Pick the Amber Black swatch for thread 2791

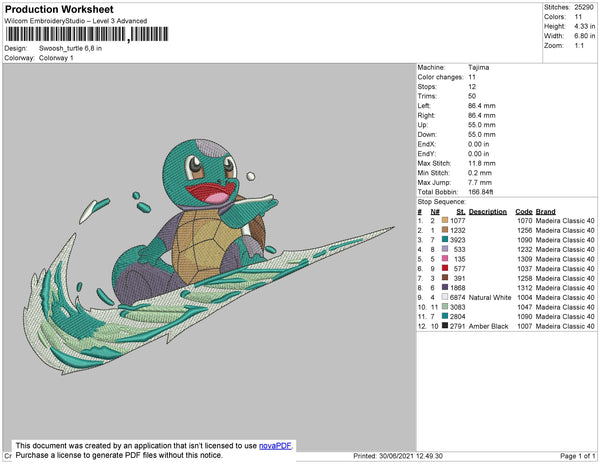click(x=445, y=326)
